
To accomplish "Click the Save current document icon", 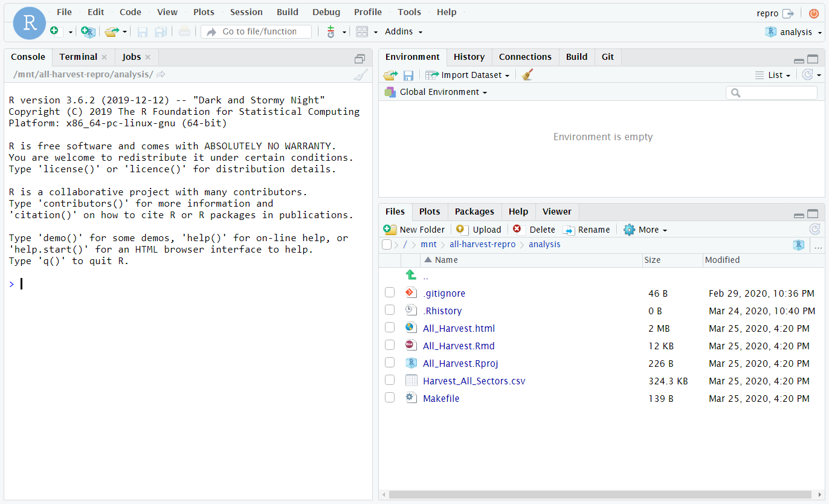I will pos(143,31).
